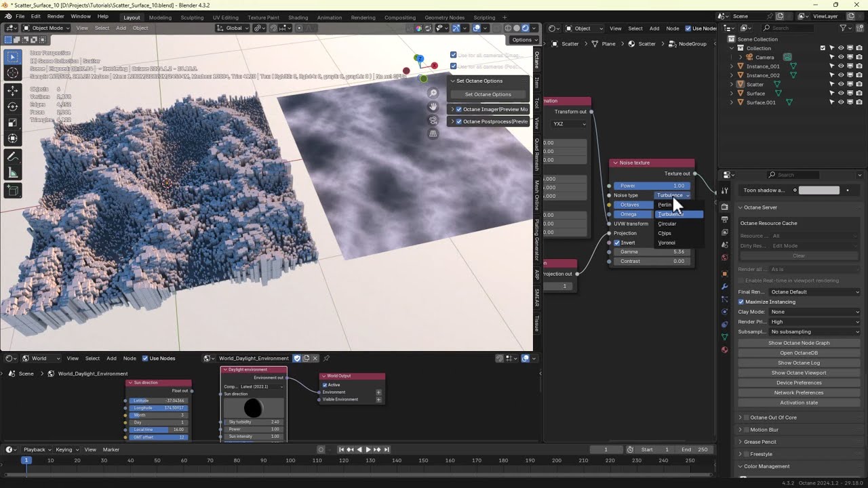
Task: Toggle Invert checkbox in Noise texture node
Action: (616, 243)
